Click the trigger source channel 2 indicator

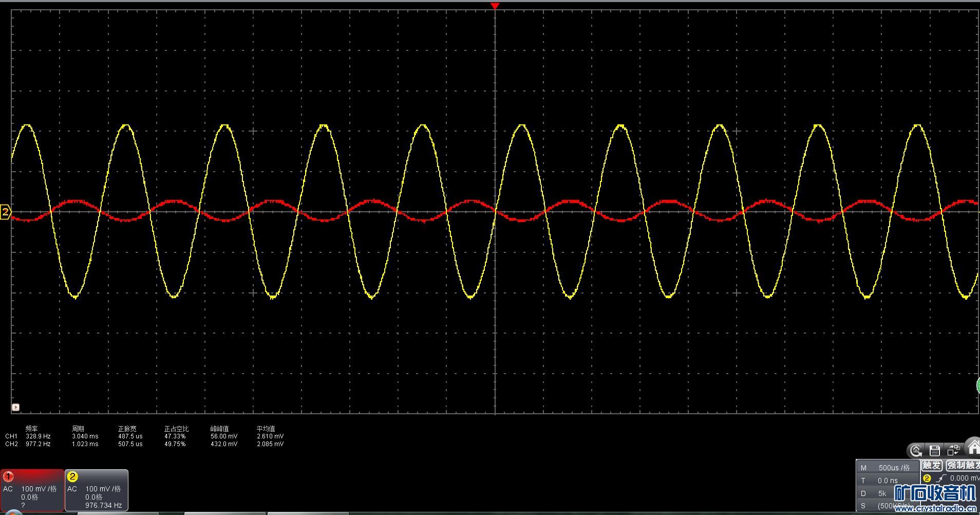pos(927,479)
